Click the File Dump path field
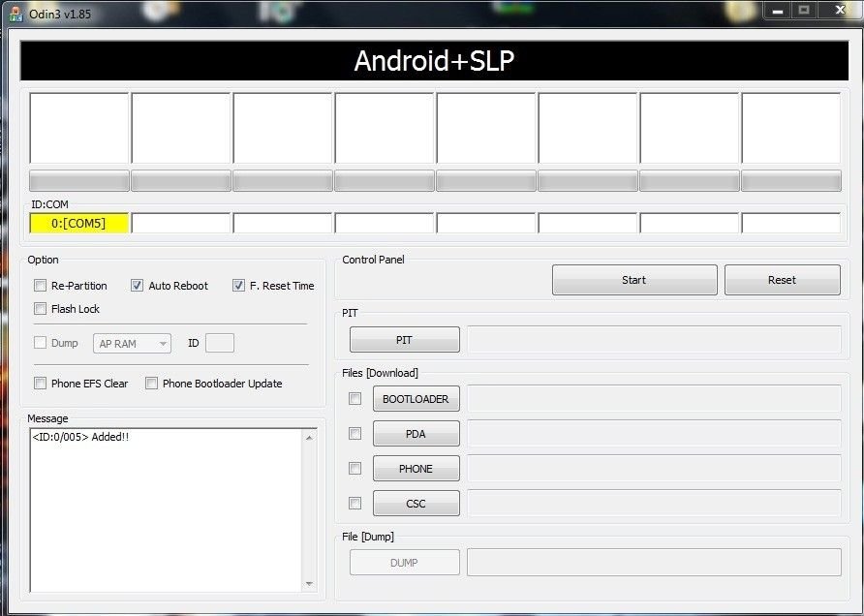 [654, 562]
